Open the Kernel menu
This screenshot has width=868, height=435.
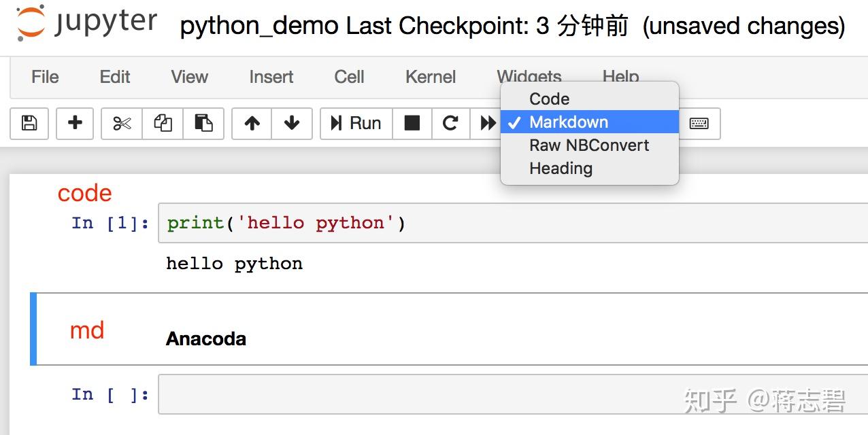pos(430,77)
